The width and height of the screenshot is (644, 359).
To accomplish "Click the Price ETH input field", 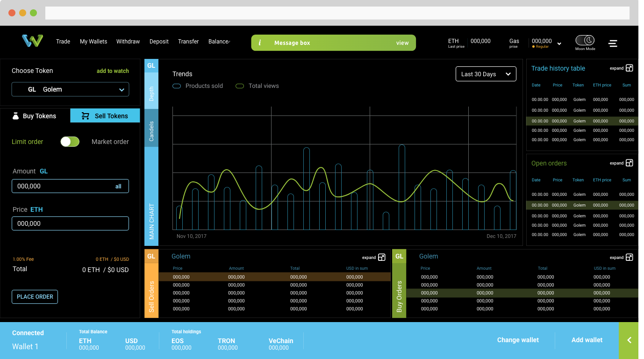I will pos(70,223).
